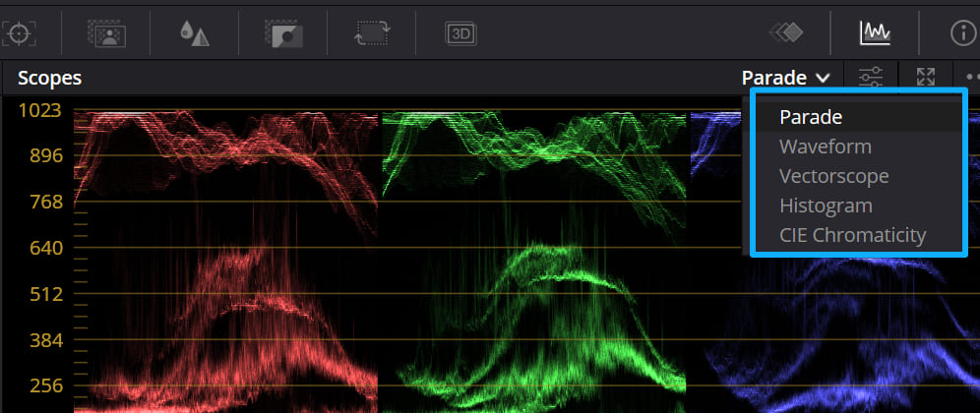Open the Keyframes palette icon

(x=785, y=33)
